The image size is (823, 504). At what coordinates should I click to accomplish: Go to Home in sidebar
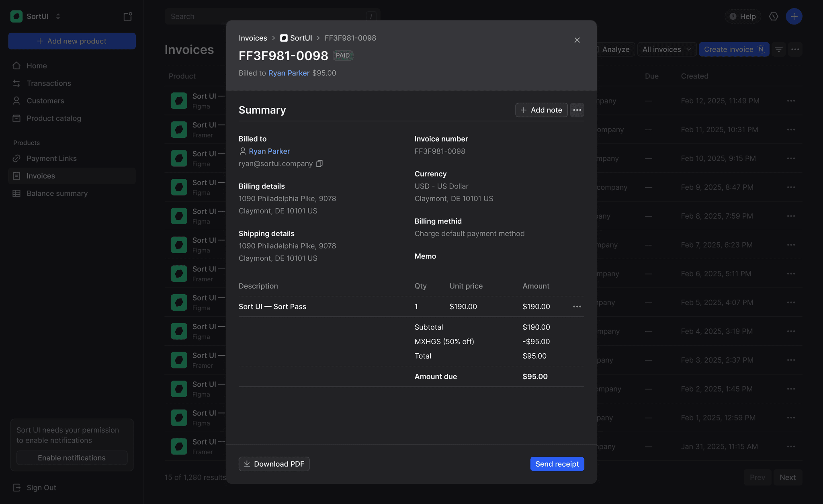coord(72,66)
